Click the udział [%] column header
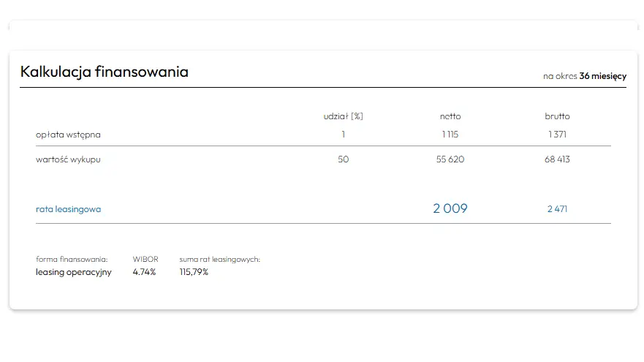The image size is (644, 362). [x=343, y=116]
